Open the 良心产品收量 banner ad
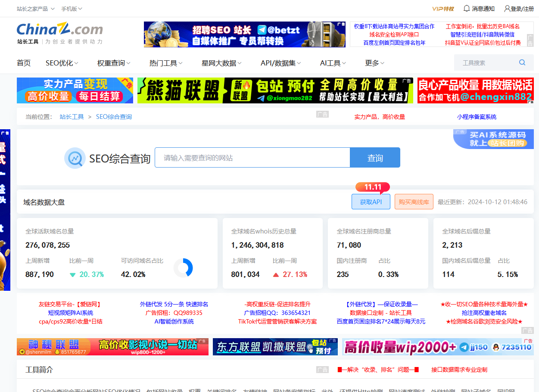The image size is (539, 392). coord(475,90)
